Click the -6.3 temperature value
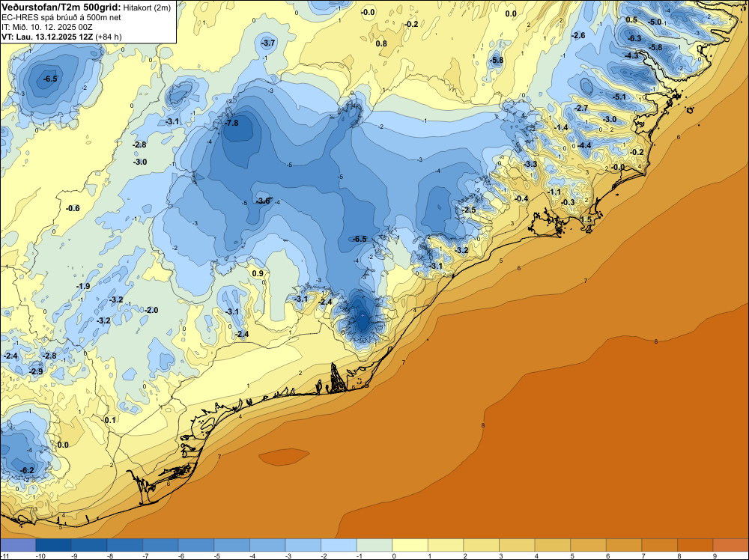This screenshot has width=749, height=560. 634,38
